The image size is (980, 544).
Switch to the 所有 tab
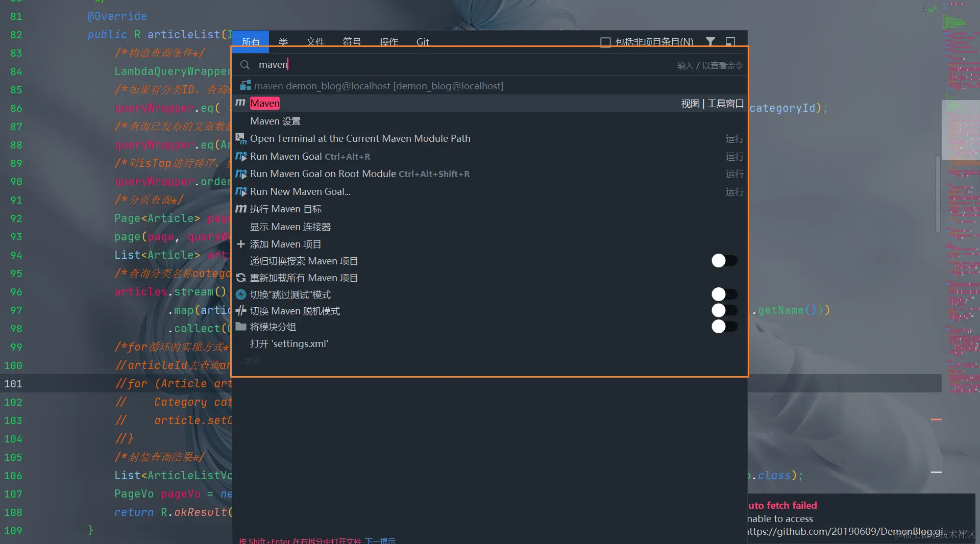click(x=251, y=41)
